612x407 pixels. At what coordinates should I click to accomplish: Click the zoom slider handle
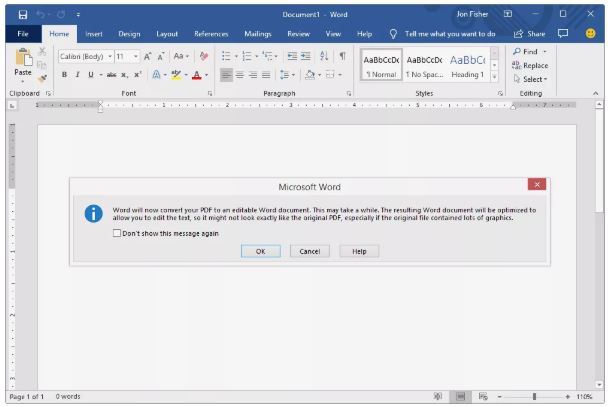point(534,396)
